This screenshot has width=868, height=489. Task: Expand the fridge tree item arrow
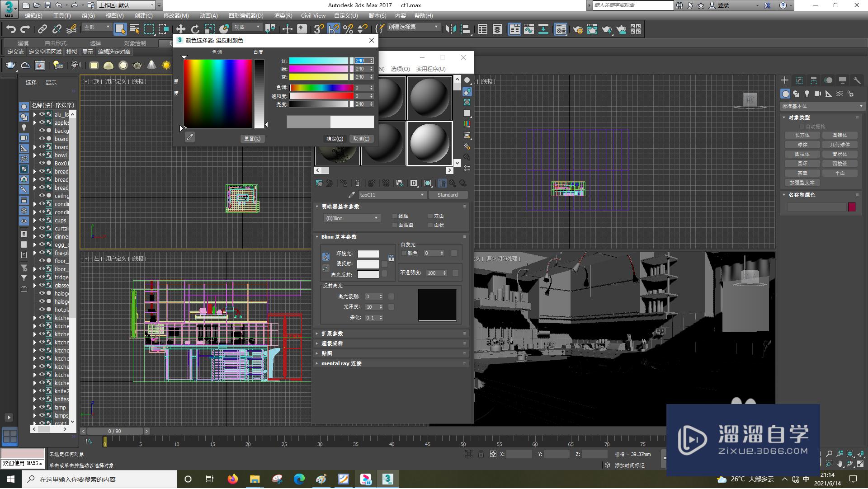tap(35, 277)
